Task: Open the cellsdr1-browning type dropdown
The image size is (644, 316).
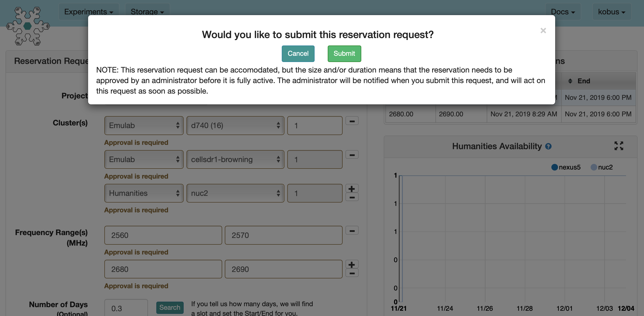Action: point(235,159)
